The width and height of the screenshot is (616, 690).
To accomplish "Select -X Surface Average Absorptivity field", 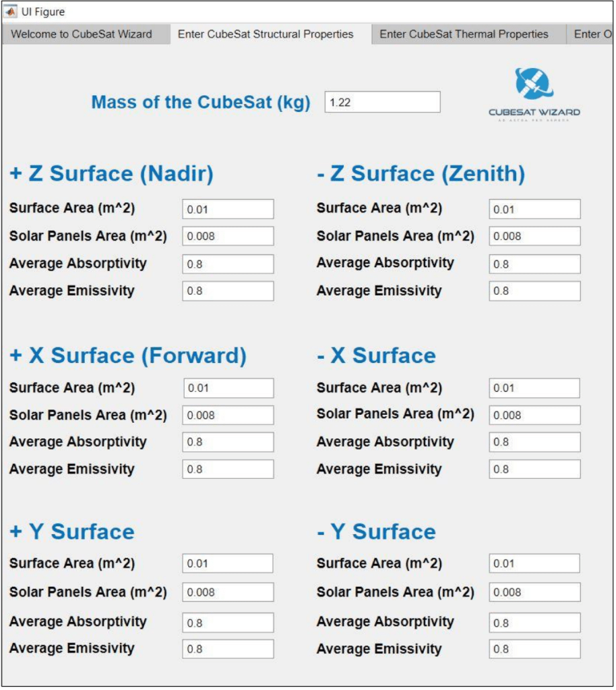I will (x=535, y=442).
